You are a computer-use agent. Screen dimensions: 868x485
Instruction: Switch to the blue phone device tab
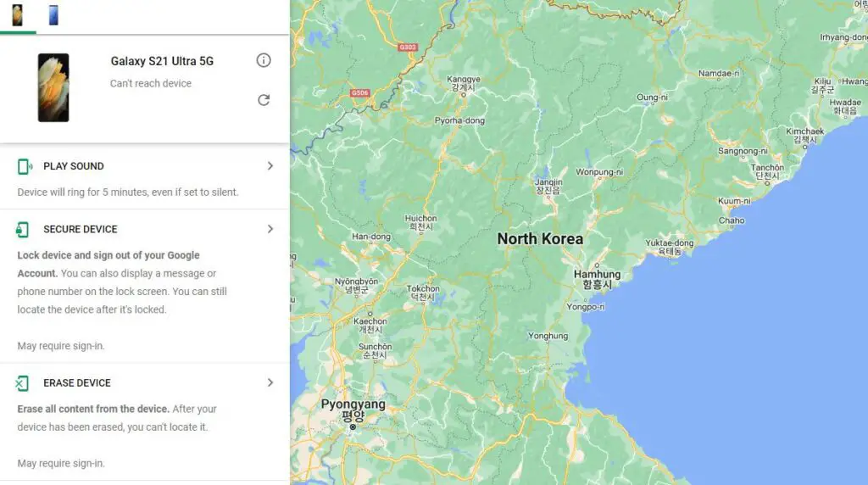[x=53, y=15]
